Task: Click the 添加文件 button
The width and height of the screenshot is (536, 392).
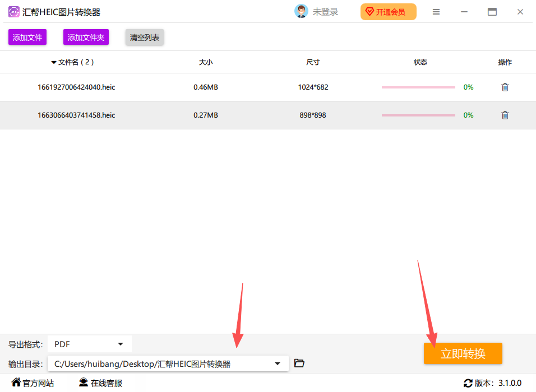Action: (27, 37)
